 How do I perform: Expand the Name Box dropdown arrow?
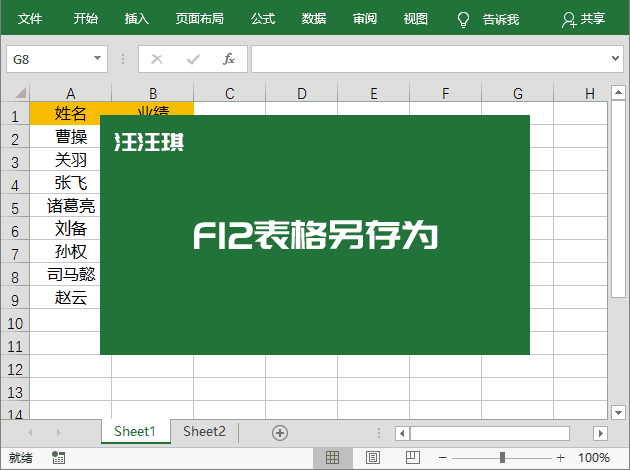97,58
